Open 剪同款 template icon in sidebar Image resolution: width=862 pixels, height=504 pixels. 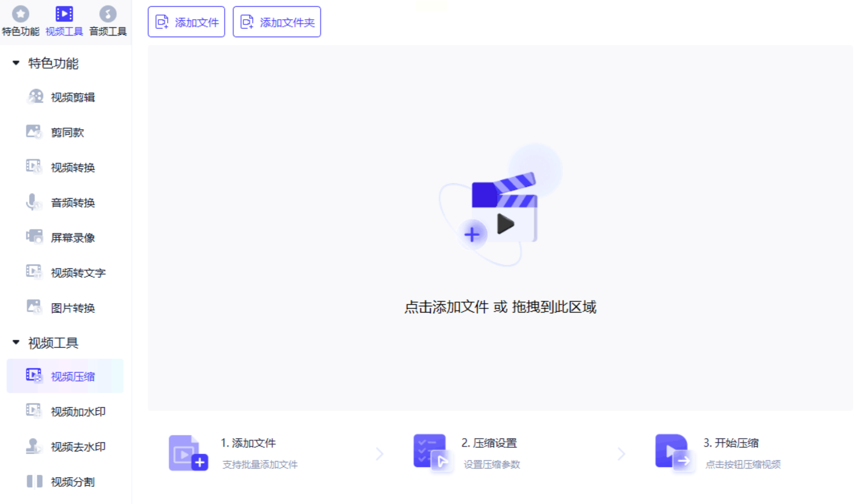coord(34,131)
